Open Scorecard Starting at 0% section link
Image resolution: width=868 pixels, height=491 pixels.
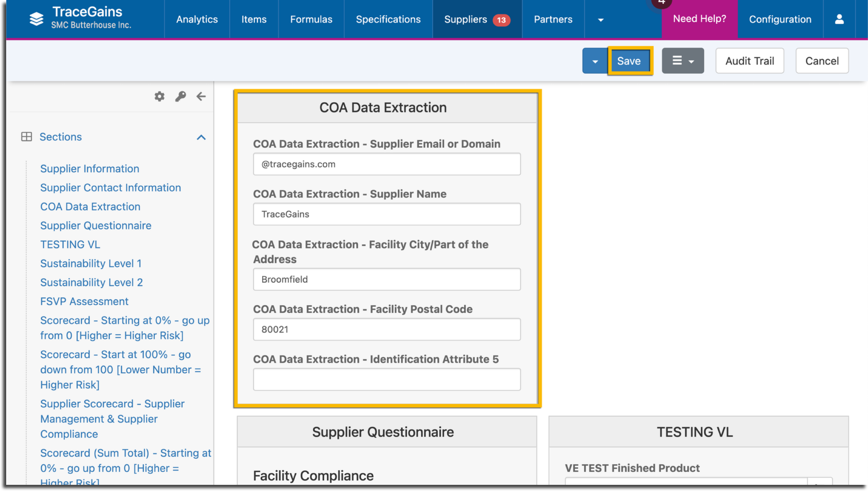[x=125, y=328]
